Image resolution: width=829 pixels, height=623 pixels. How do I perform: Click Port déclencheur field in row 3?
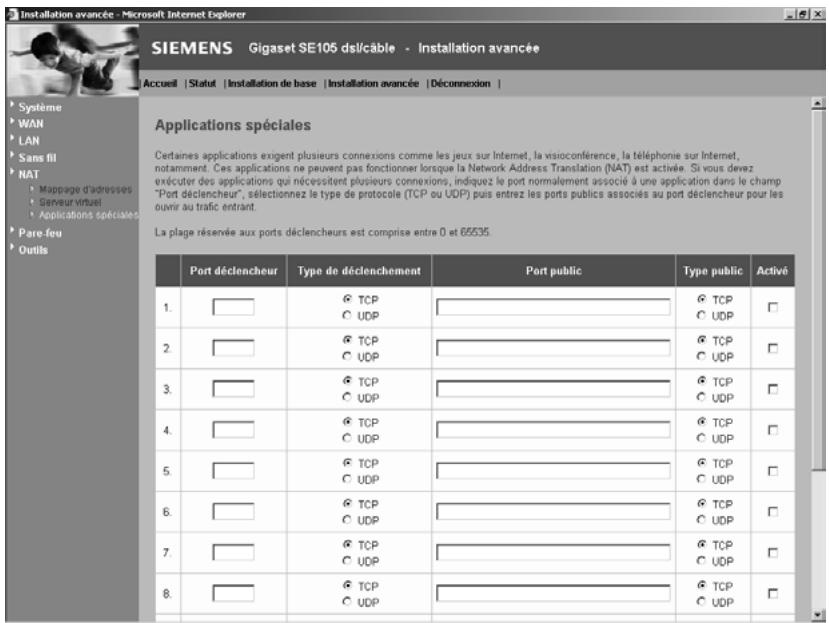point(233,389)
